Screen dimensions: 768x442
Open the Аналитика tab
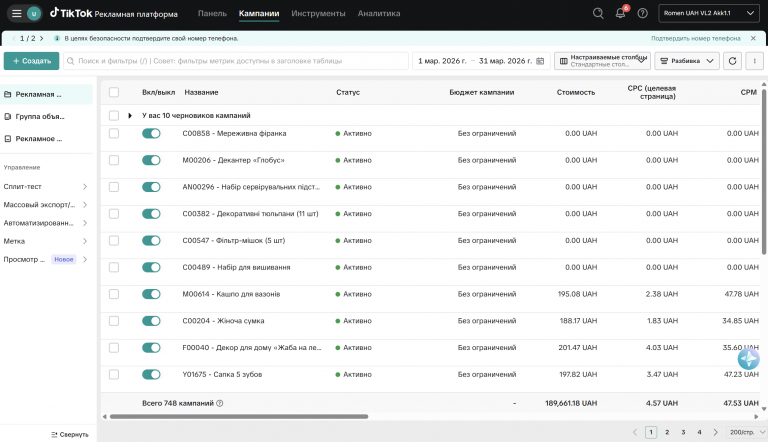379,13
